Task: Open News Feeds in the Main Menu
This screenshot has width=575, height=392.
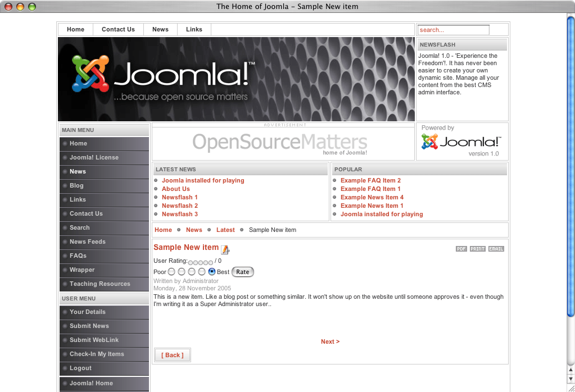Action: (x=104, y=242)
